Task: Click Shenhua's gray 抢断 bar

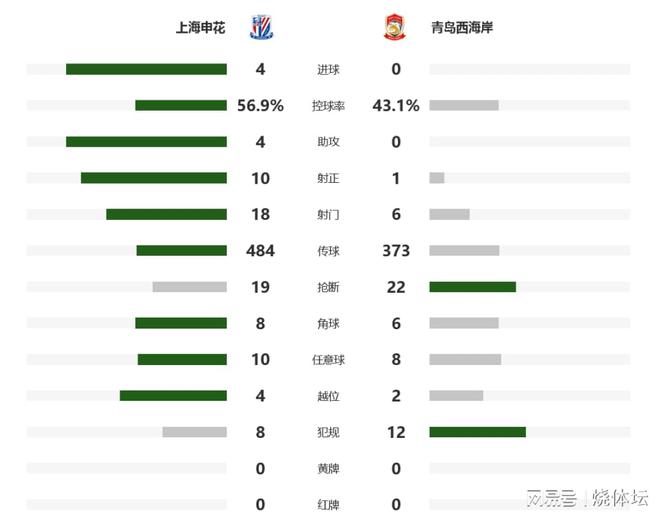Action: tap(190, 287)
